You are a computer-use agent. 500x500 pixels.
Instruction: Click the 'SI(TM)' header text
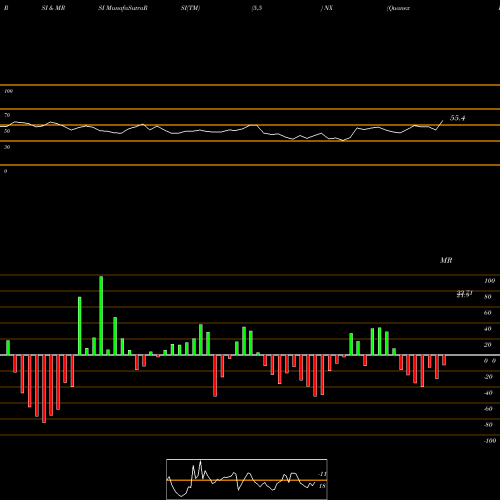click(190, 8)
